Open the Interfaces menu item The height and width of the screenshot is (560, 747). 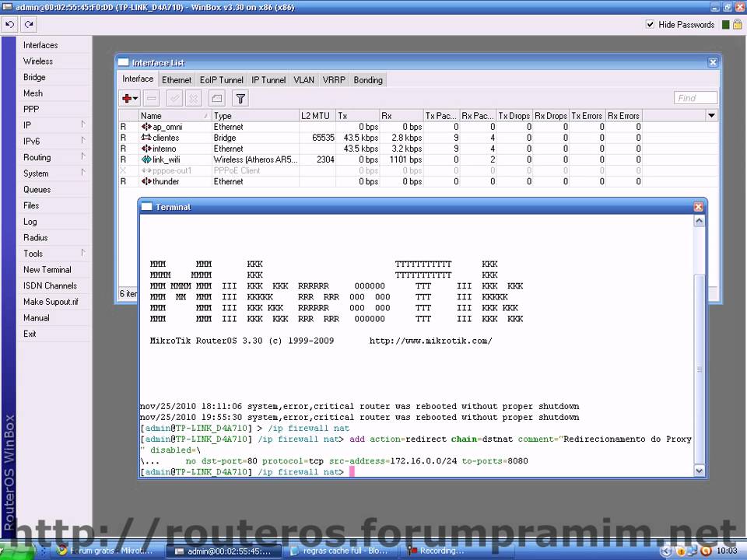pos(54,45)
